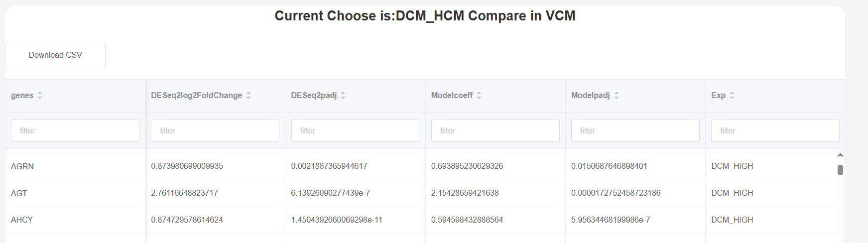Click the Download CSV button

pyautogui.click(x=55, y=55)
